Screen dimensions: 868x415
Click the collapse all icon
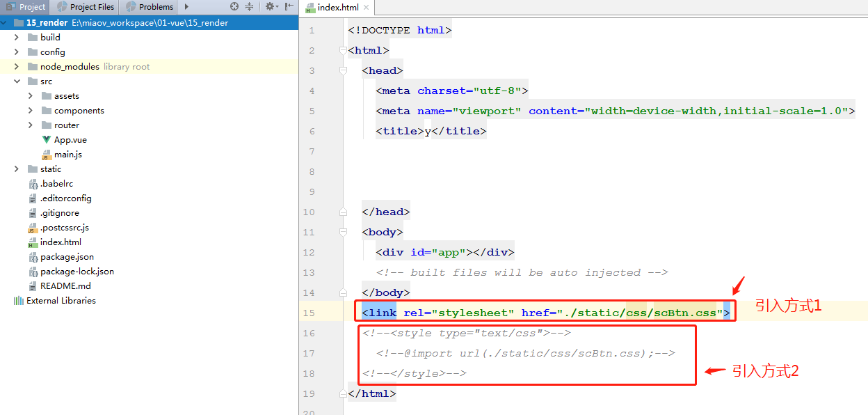click(x=250, y=7)
